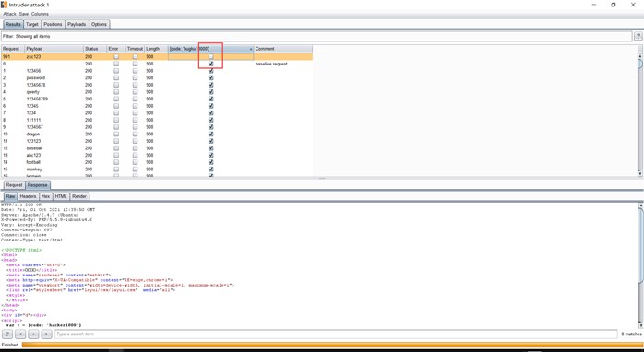Select the zxc123 payload row
The height and width of the screenshot is (352, 644).
pos(157,56)
